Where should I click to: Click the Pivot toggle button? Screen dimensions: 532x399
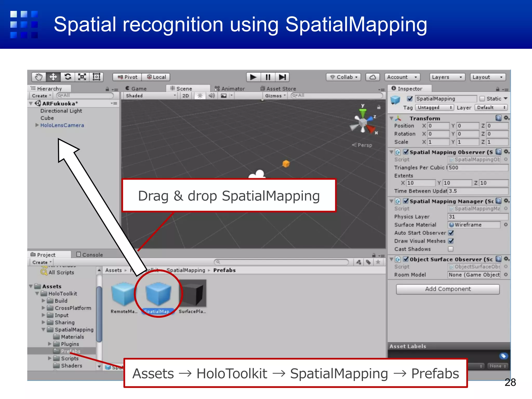pos(127,77)
